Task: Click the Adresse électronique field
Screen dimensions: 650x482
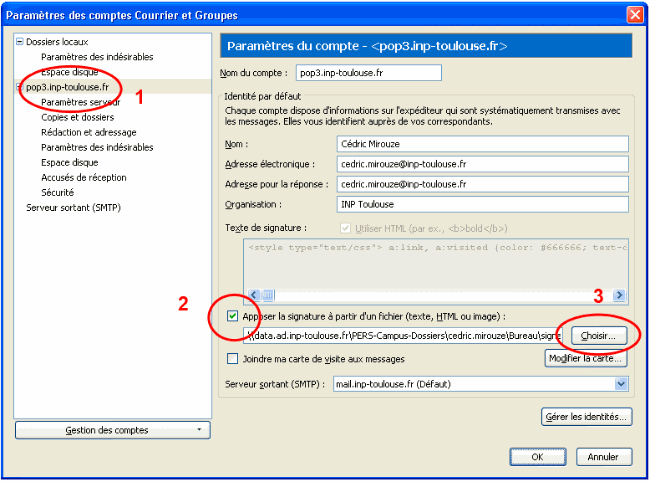Action: [483, 164]
